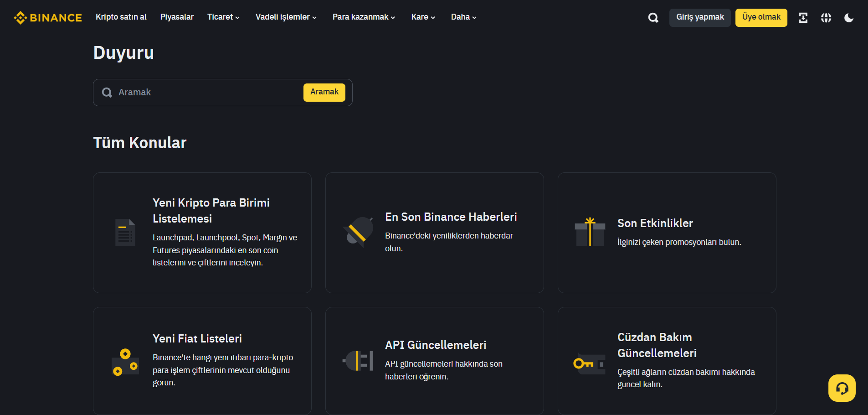Click the description starting 'Launchpad, Launchpool, Spot'
This screenshot has width=868, height=415.
[225, 250]
